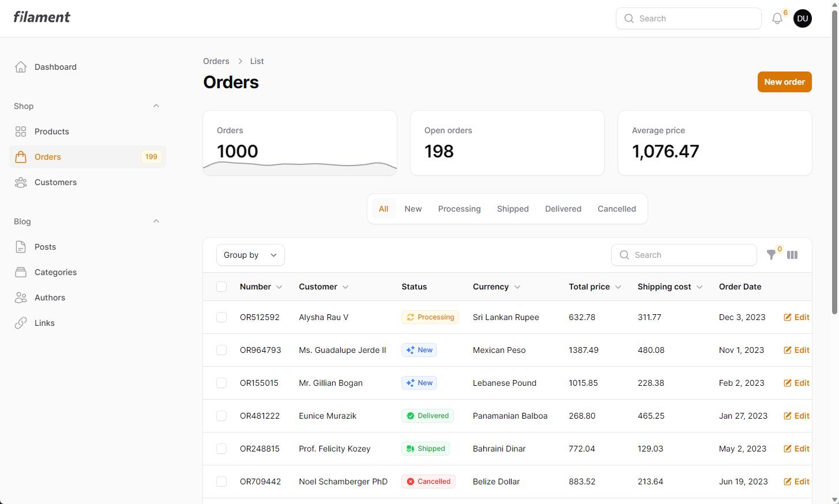839x504 pixels.
Task: Select the Categories sidebar icon
Action: 21,272
